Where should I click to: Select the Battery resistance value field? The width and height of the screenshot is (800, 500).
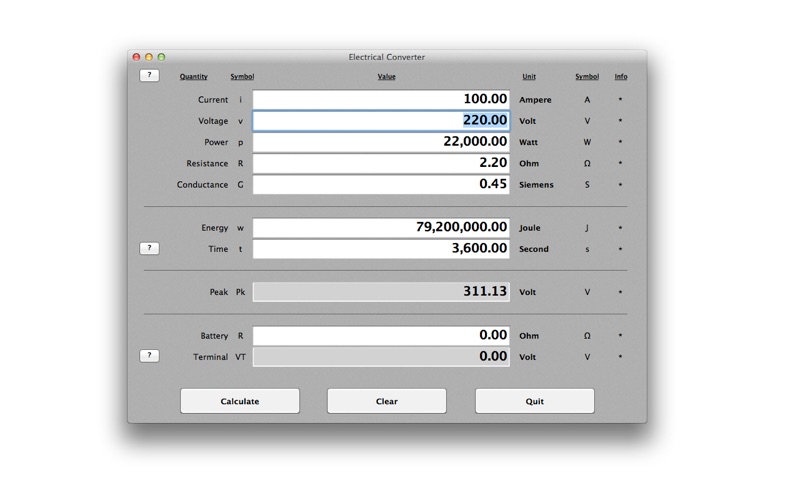(381, 336)
